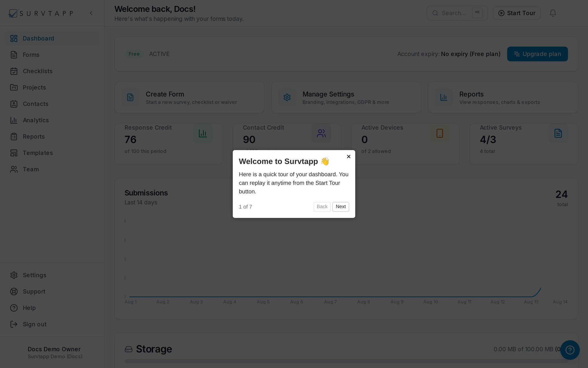Click the Help question-mark icon in sidebar

pos(14,308)
